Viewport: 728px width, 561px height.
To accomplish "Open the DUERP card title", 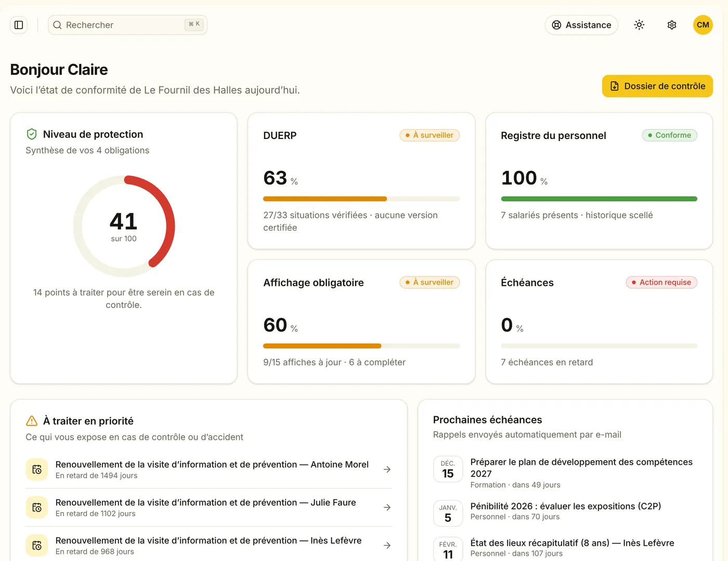I will 280,135.
